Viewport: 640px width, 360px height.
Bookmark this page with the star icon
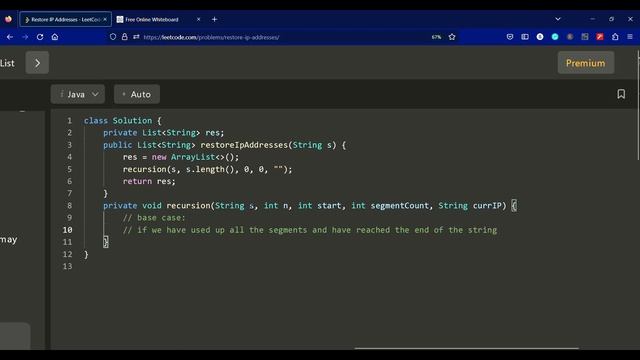click(x=452, y=37)
